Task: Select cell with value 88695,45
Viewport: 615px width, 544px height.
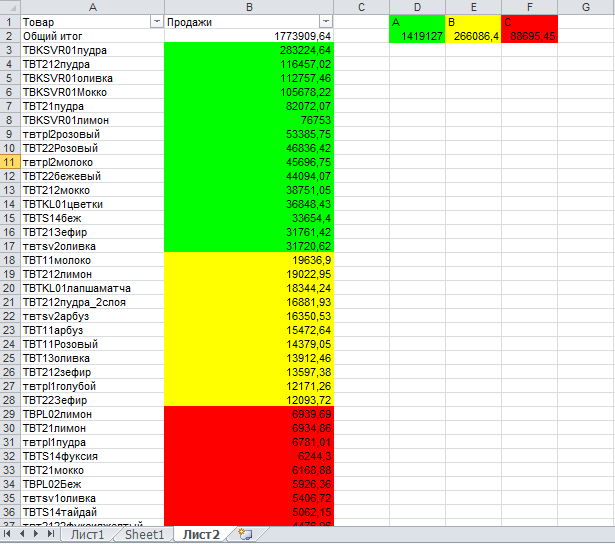Action: (529, 36)
